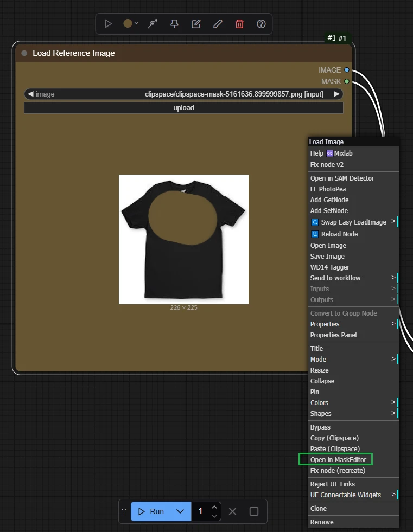413x532 pixels.
Task: Open help via the question mark icon
Action: click(x=261, y=24)
